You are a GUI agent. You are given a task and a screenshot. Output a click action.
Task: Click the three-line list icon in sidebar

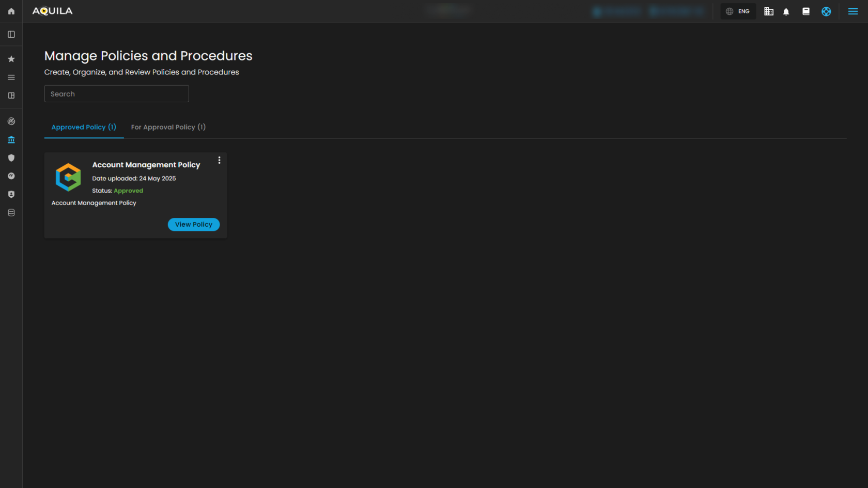point(11,77)
